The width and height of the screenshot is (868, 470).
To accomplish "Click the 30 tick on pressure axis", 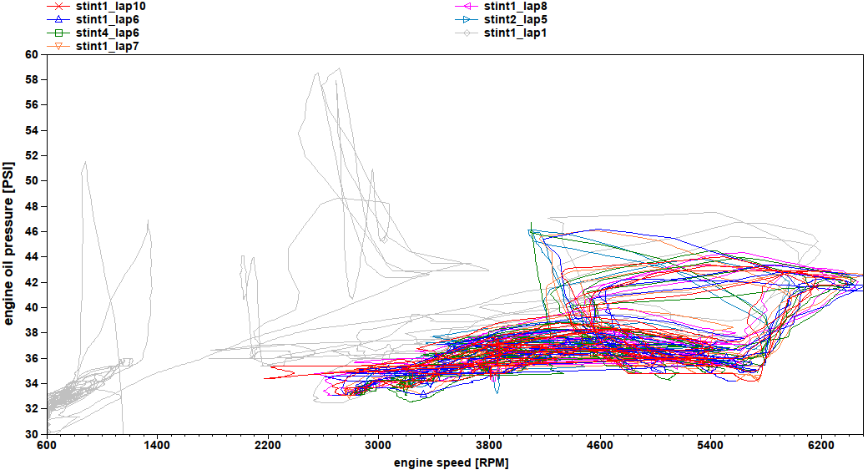I will pos(32,434).
